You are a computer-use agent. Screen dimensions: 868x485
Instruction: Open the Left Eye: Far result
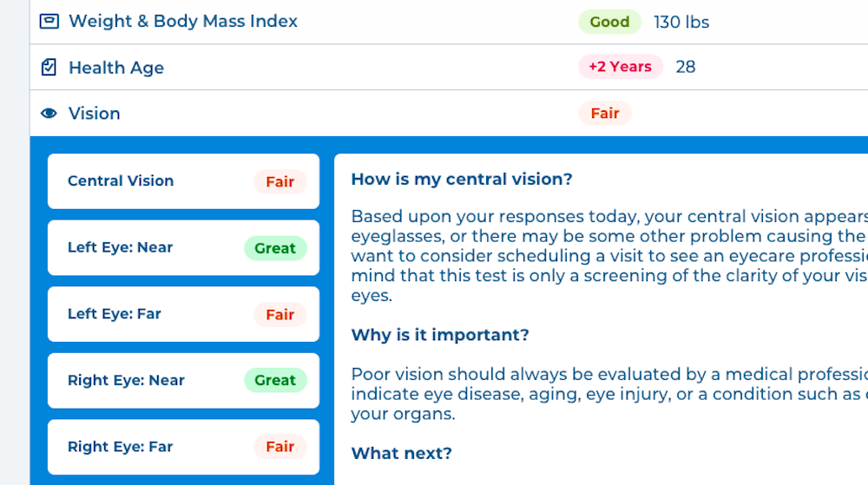[x=183, y=314]
